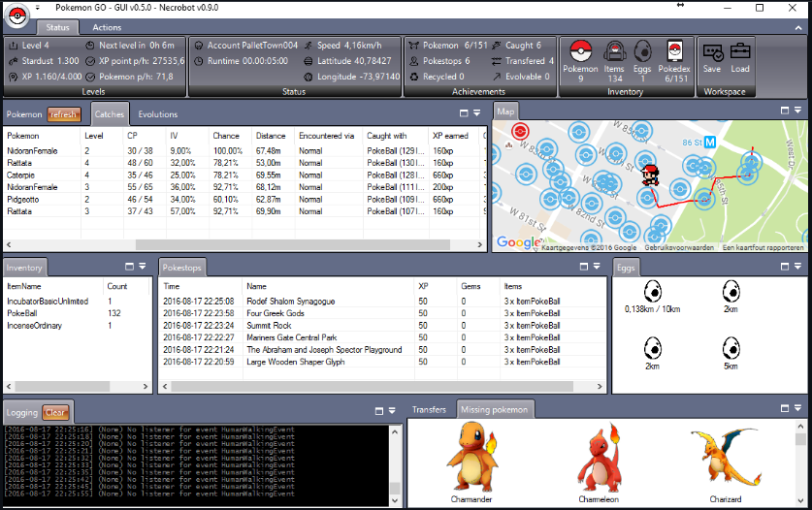The width and height of the screenshot is (812, 510).
Task: Open the Missing pokemon panel options dropdown
Action: tap(798, 408)
